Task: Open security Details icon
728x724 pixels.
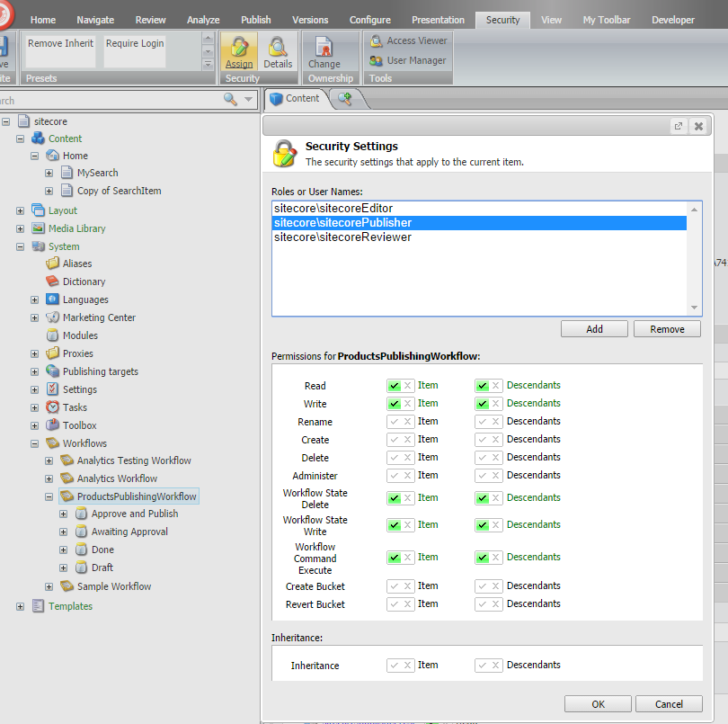Action: click(278, 47)
